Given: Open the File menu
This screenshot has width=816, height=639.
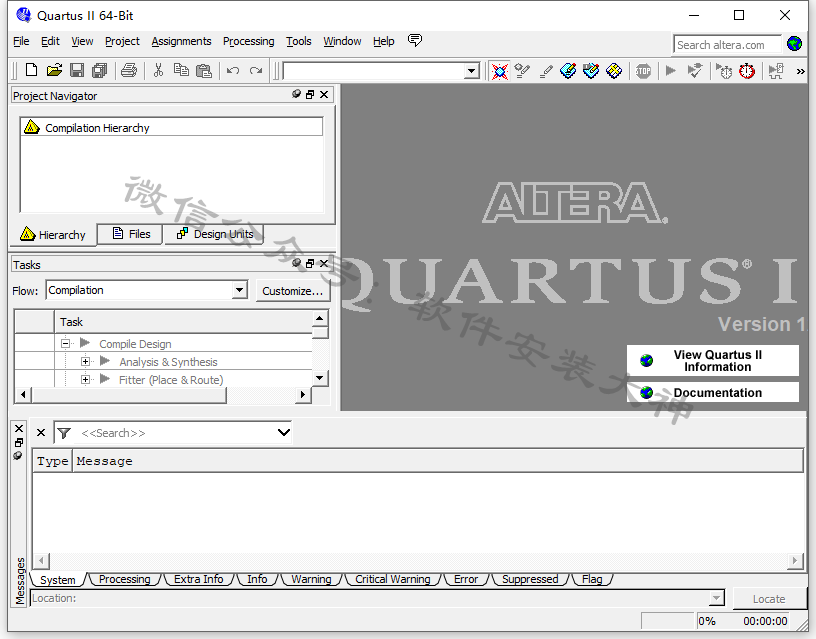Looking at the screenshot, I should [21, 41].
